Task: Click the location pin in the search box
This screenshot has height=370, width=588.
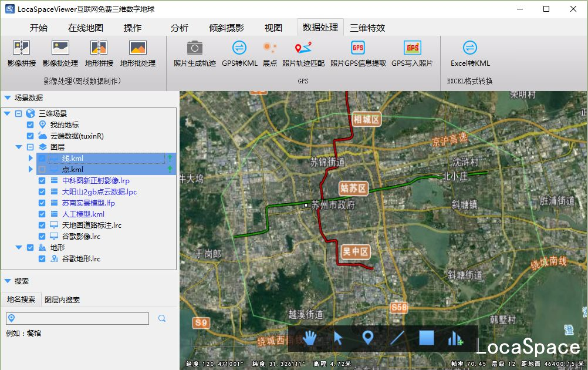Action: tap(12, 318)
